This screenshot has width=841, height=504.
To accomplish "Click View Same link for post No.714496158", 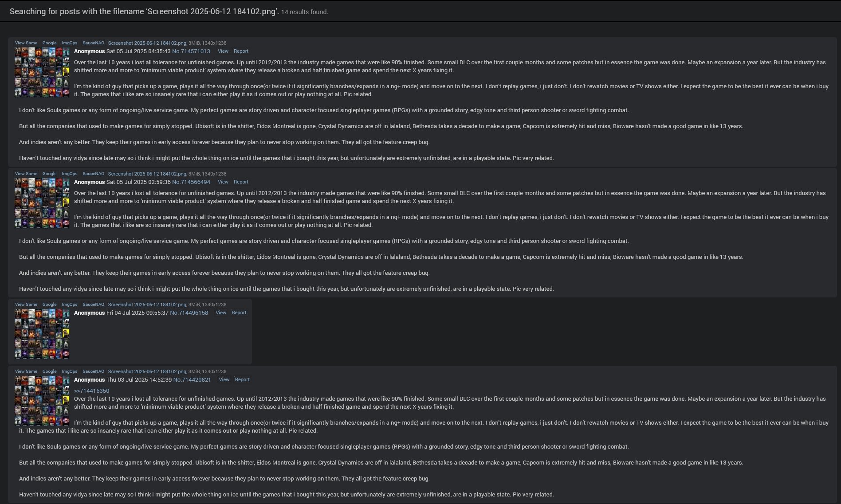I will [x=26, y=305].
